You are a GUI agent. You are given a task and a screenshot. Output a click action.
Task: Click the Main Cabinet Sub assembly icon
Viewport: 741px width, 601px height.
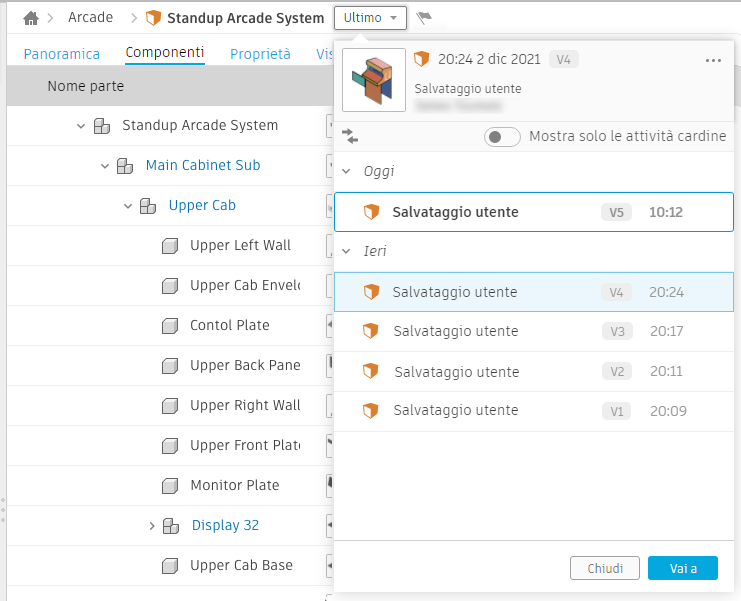[x=124, y=165]
